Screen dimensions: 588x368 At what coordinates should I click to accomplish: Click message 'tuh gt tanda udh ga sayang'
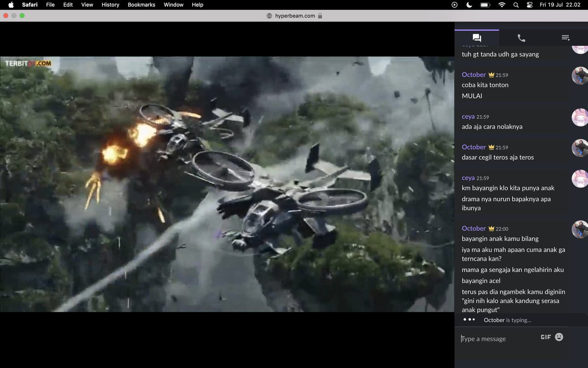(x=500, y=54)
